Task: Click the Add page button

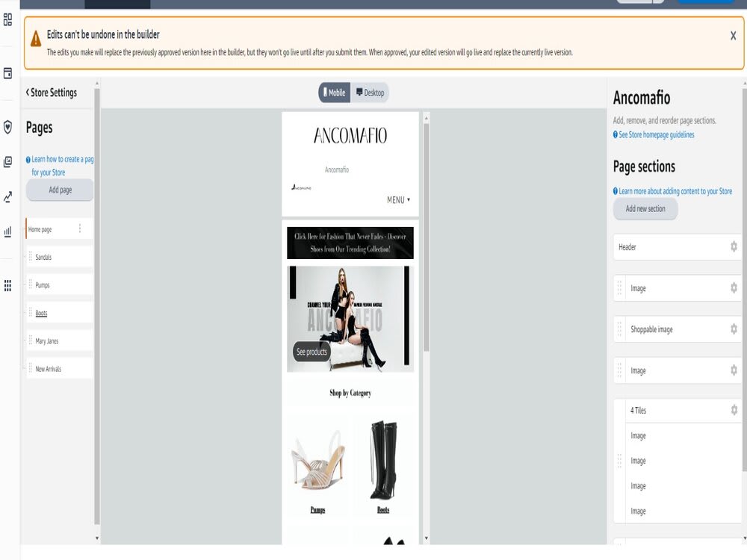Action: [60, 190]
